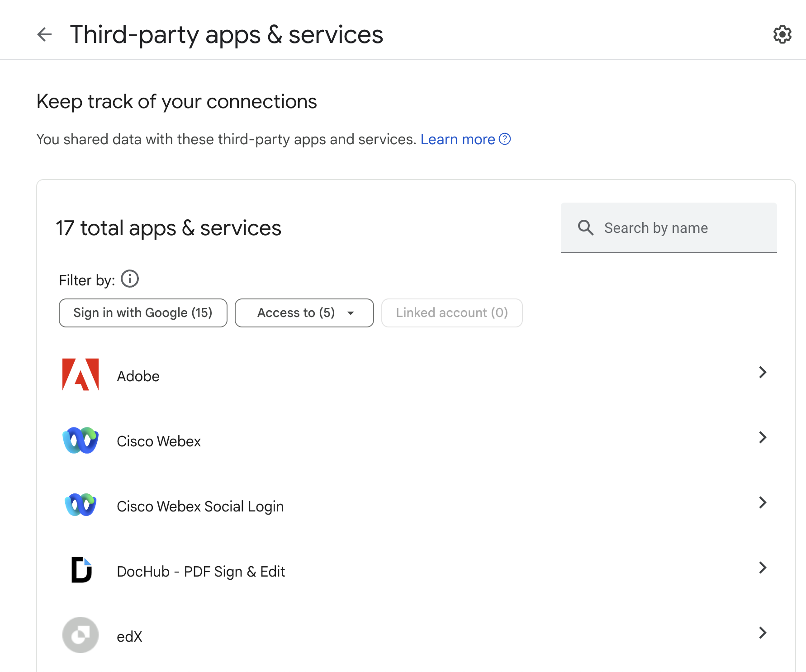Click the search magnifier icon
The image size is (806, 672).
click(586, 227)
